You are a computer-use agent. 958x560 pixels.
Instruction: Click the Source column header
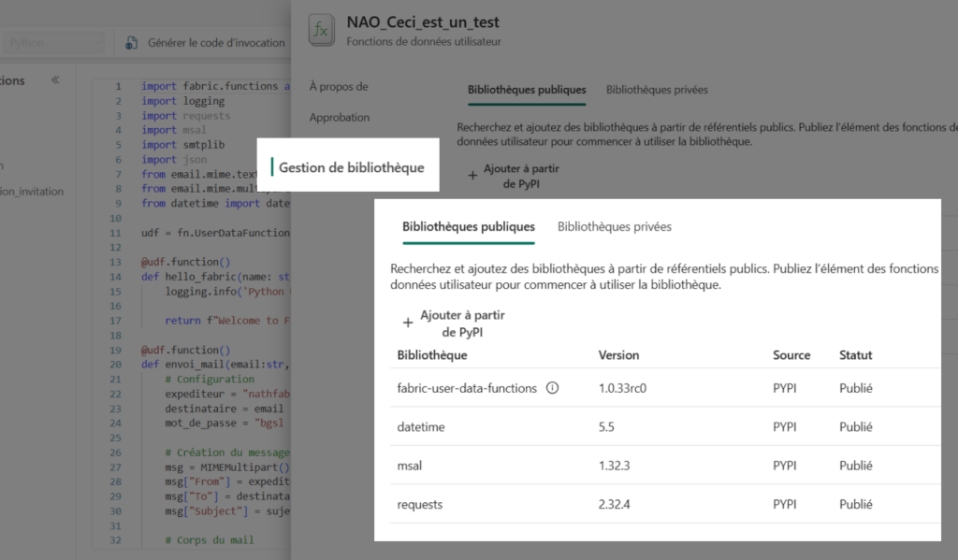tap(791, 355)
